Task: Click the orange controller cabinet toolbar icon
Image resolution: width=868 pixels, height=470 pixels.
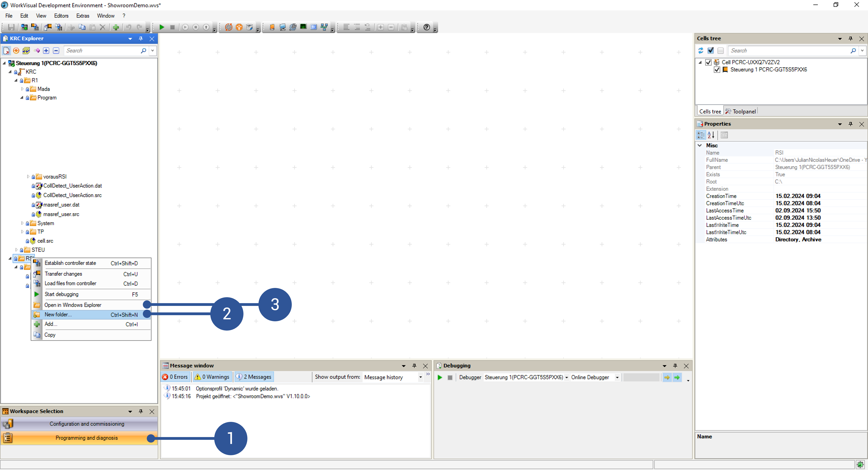Action: tap(272, 27)
